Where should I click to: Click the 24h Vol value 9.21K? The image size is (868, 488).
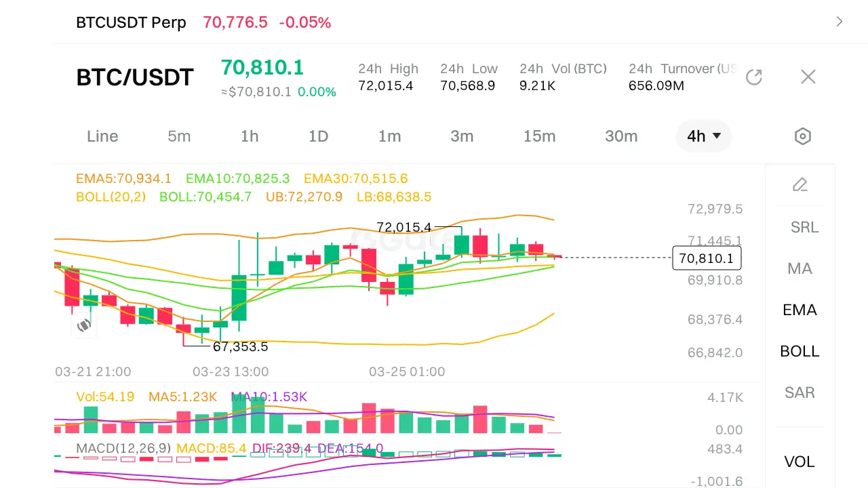coord(538,85)
